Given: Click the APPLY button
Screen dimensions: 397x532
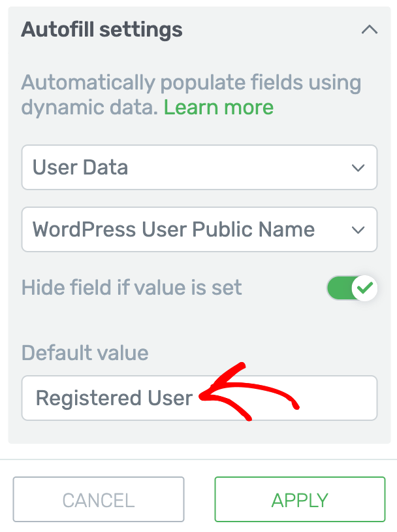Looking at the screenshot, I should (x=300, y=499).
